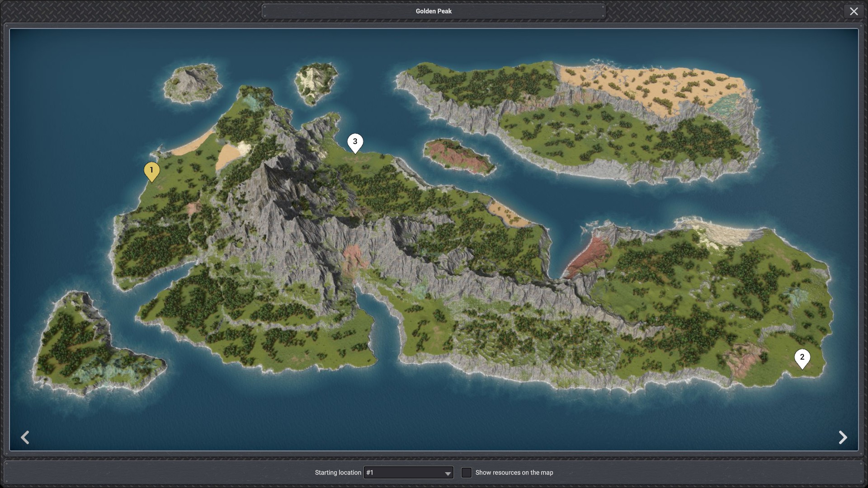Enable Show resources on the map
The height and width of the screenshot is (488, 868).
tap(466, 473)
